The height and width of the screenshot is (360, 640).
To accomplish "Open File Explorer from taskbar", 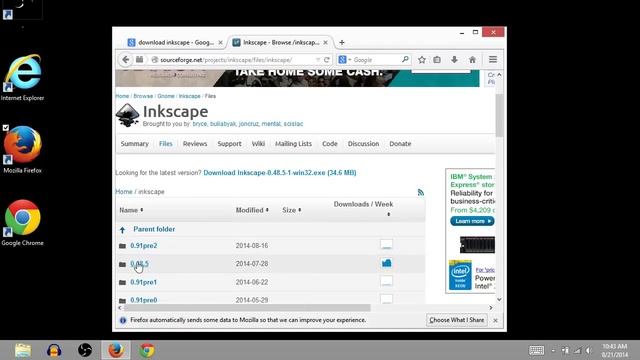I will (23, 350).
